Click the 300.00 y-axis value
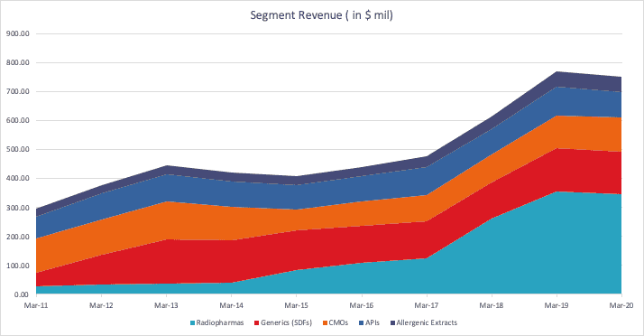The width and height of the screenshot is (644, 336). pyautogui.click(x=18, y=208)
